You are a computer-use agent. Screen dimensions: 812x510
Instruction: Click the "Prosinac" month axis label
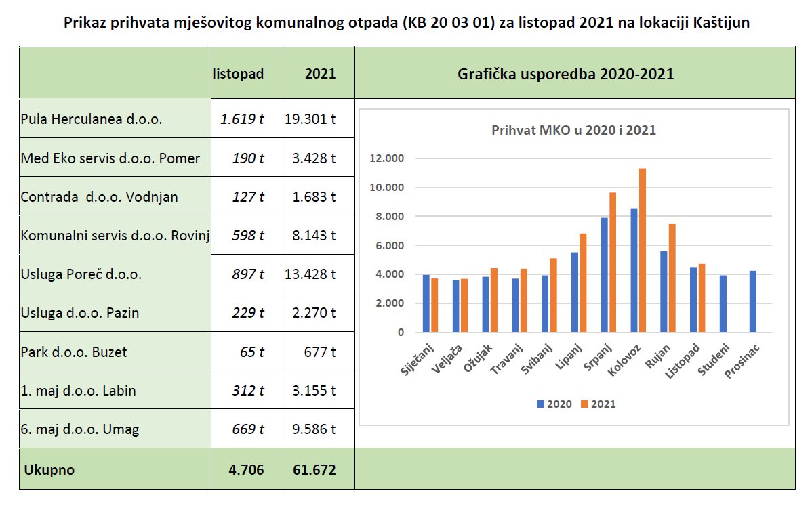tap(742, 361)
